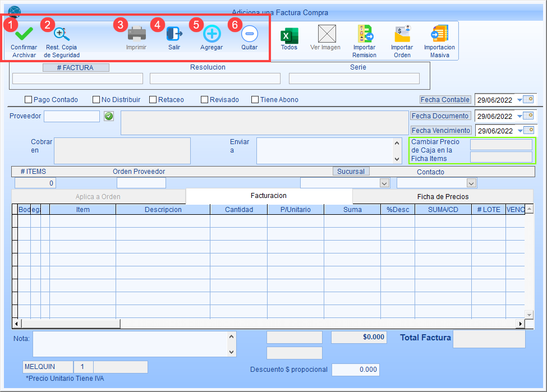Click the Enviar a box scroll down arrow
This screenshot has height=392, width=547.
click(x=397, y=159)
